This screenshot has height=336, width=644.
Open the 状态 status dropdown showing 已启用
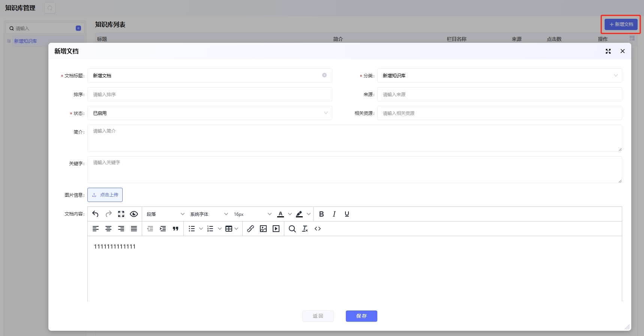[210, 113]
